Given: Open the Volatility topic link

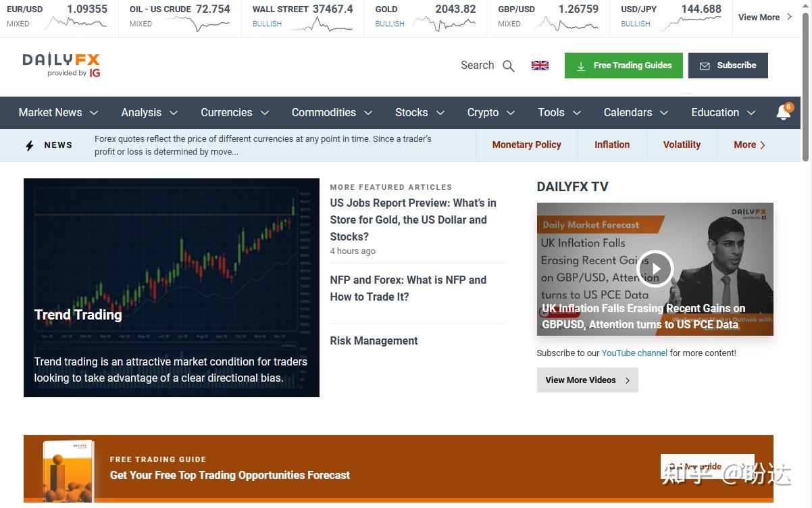Looking at the screenshot, I should click(682, 145).
